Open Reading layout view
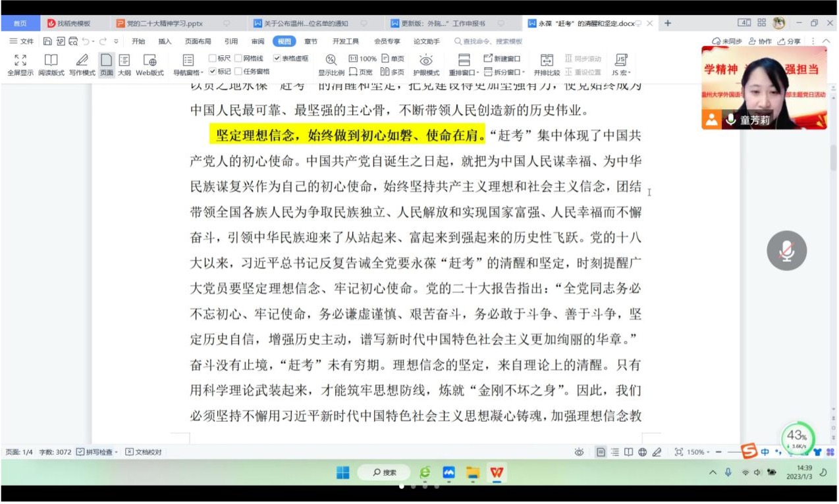This screenshot has width=839, height=504. click(51, 64)
